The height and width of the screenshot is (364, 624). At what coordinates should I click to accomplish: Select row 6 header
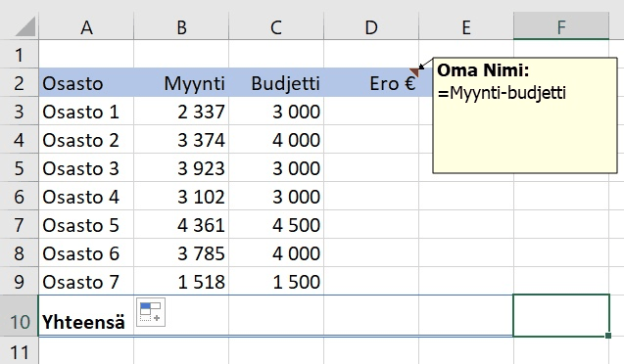coord(20,197)
